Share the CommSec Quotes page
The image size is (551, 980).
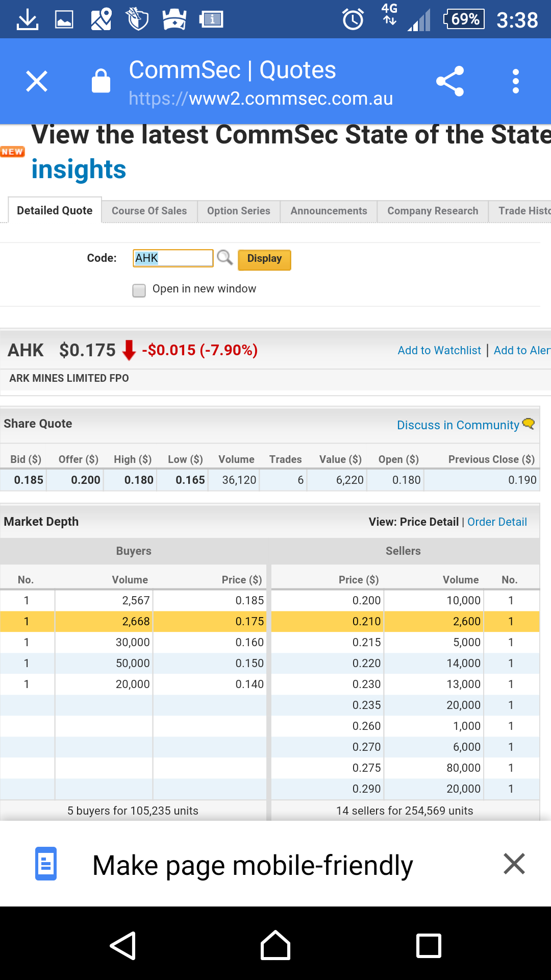[450, 81]
